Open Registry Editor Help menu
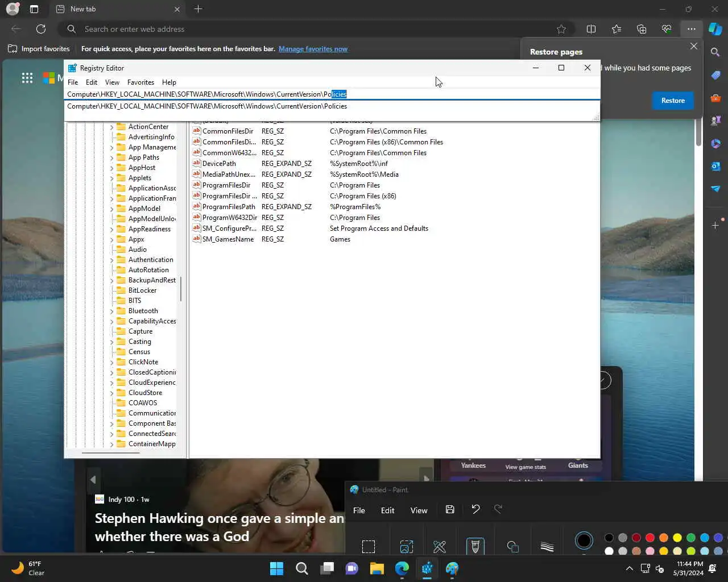This screenshot has height=582, width=728. point(169,82)
